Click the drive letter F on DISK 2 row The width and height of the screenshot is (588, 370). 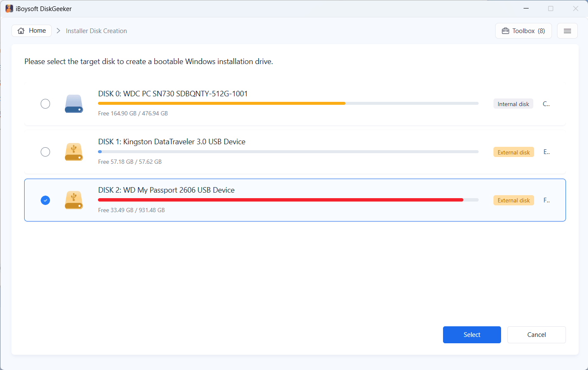(546, 200)
